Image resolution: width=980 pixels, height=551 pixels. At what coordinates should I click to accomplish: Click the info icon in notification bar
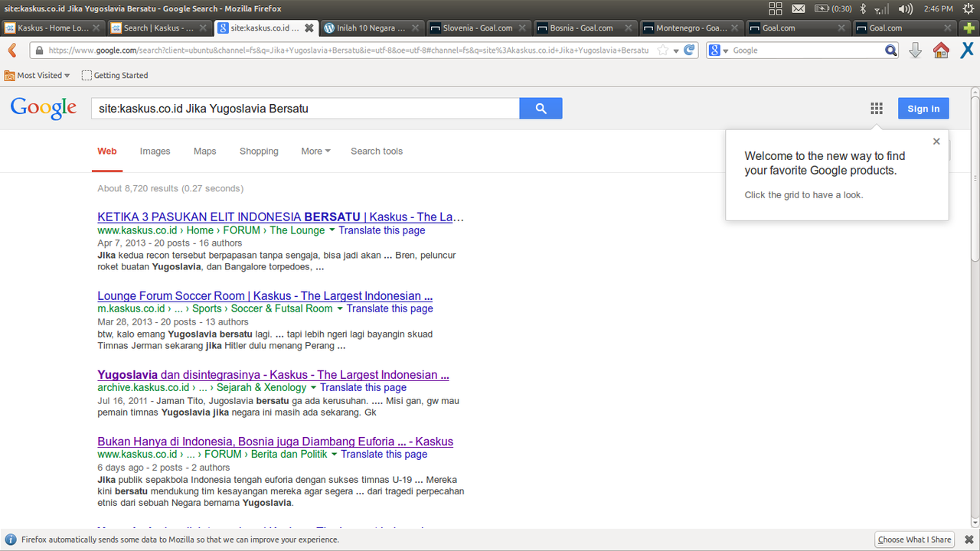pos(11,540)
